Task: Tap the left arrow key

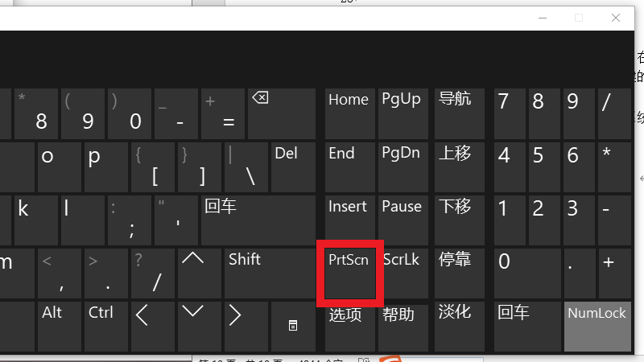Action: (x=153, y=327)
